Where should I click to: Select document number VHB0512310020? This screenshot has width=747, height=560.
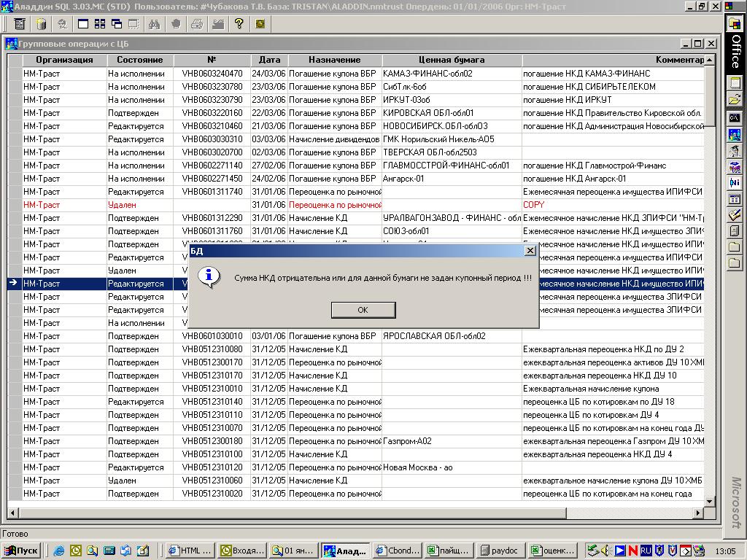[x=212, y=494]
